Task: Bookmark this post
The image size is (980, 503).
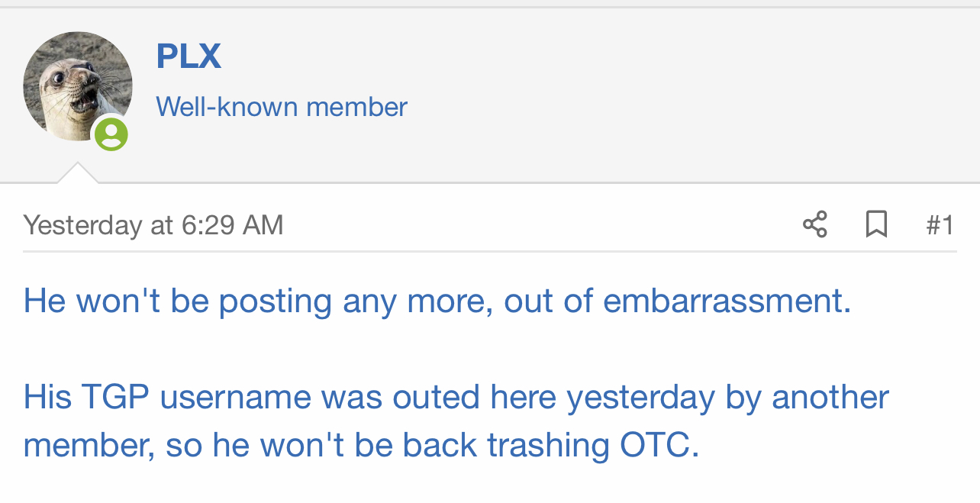Action: coord(876,224)
